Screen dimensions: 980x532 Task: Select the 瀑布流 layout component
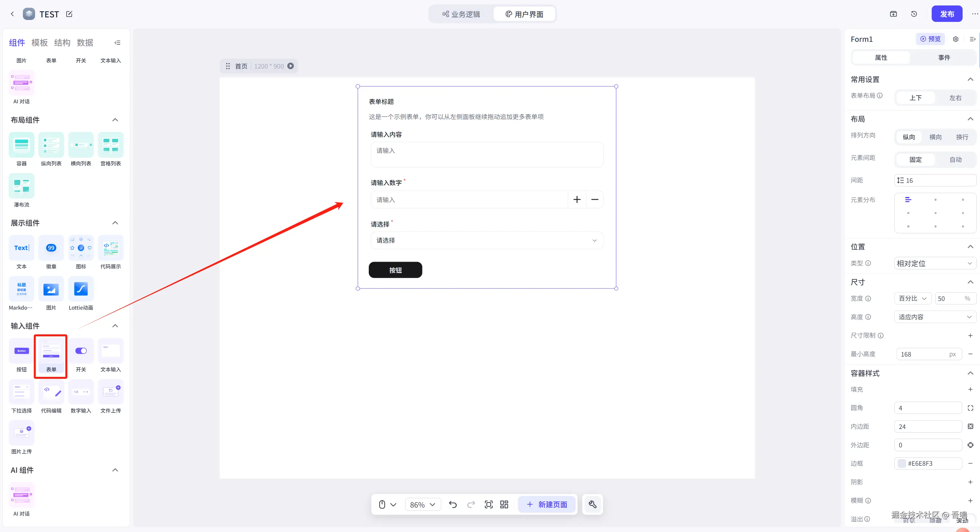(x=21, y=186)
